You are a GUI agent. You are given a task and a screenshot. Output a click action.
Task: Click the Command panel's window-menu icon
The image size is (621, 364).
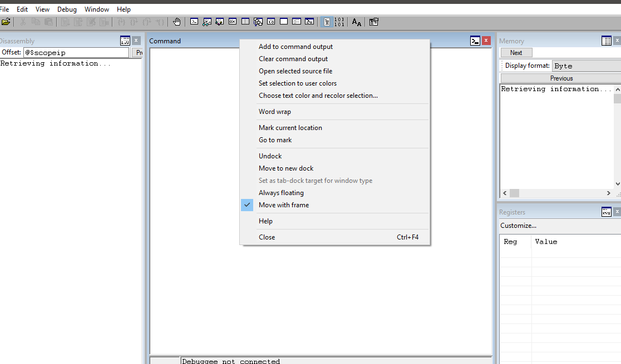point(475,41)
